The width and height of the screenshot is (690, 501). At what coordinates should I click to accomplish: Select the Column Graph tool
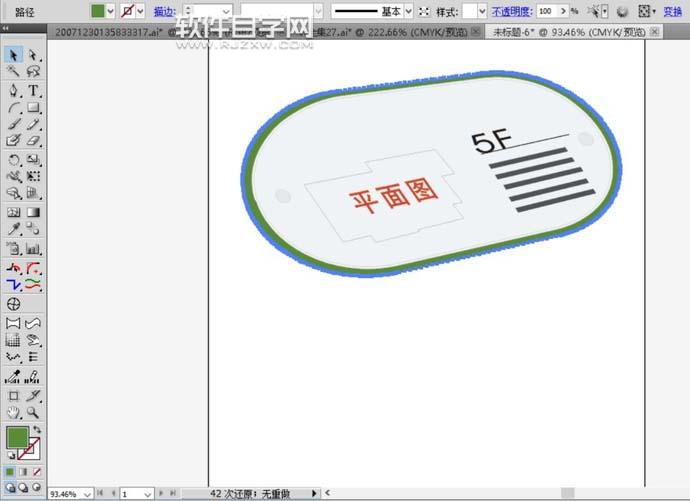[33, 249]
